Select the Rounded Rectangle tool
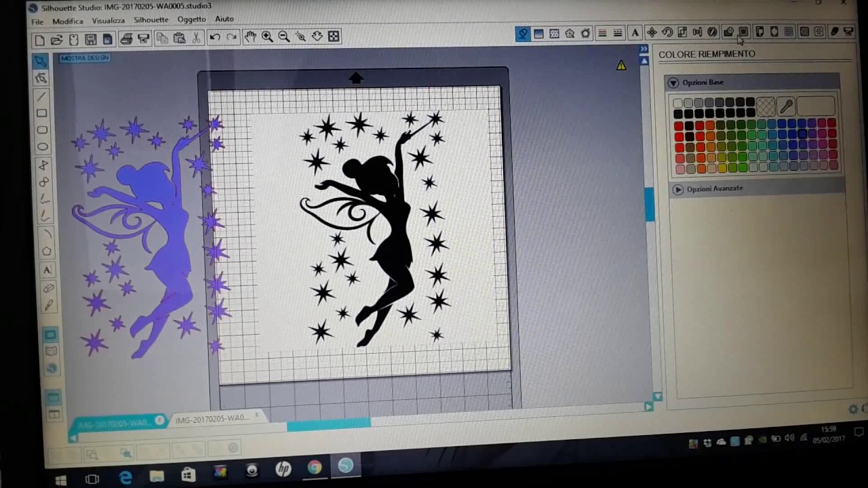The width and height of the screenshot is (868, 488). click(43, 130)
